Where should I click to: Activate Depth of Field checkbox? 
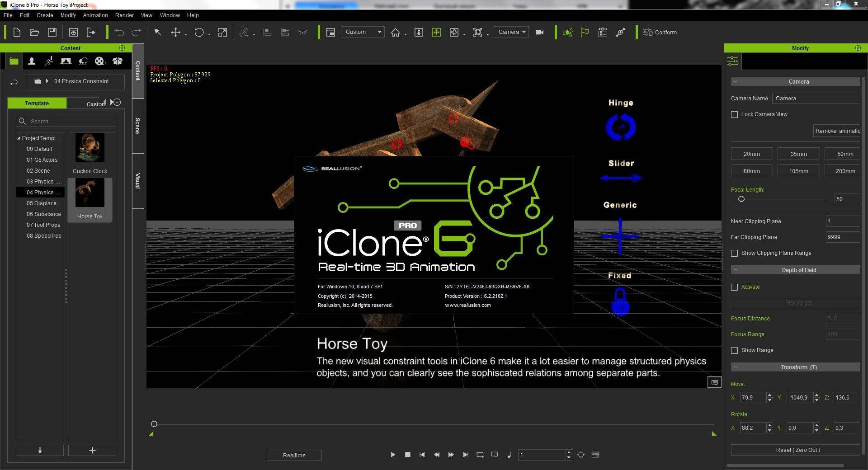(734, 287)
